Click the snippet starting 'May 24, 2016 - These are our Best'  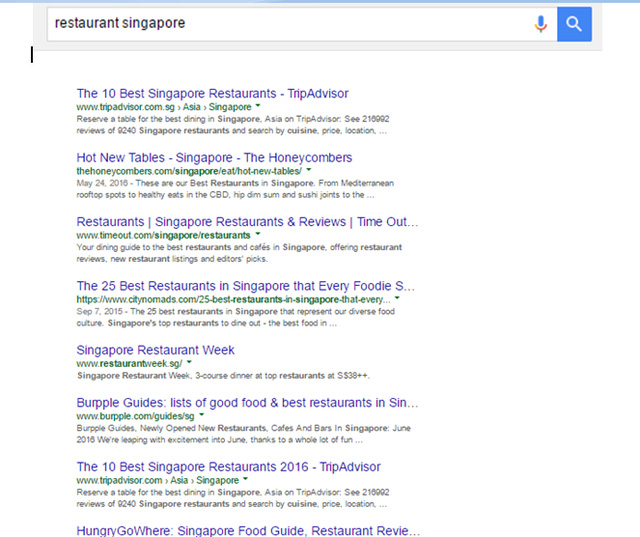click(x=235, y=189)
